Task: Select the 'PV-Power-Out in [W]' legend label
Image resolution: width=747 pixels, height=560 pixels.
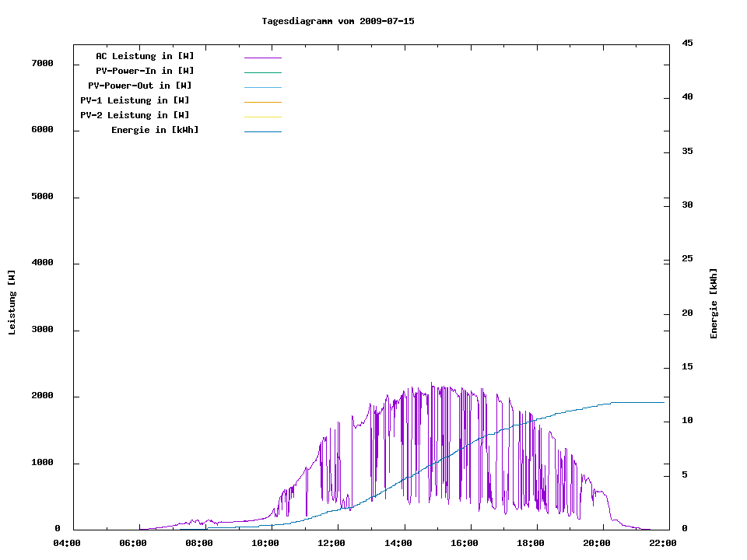Action: pos(140,86)
